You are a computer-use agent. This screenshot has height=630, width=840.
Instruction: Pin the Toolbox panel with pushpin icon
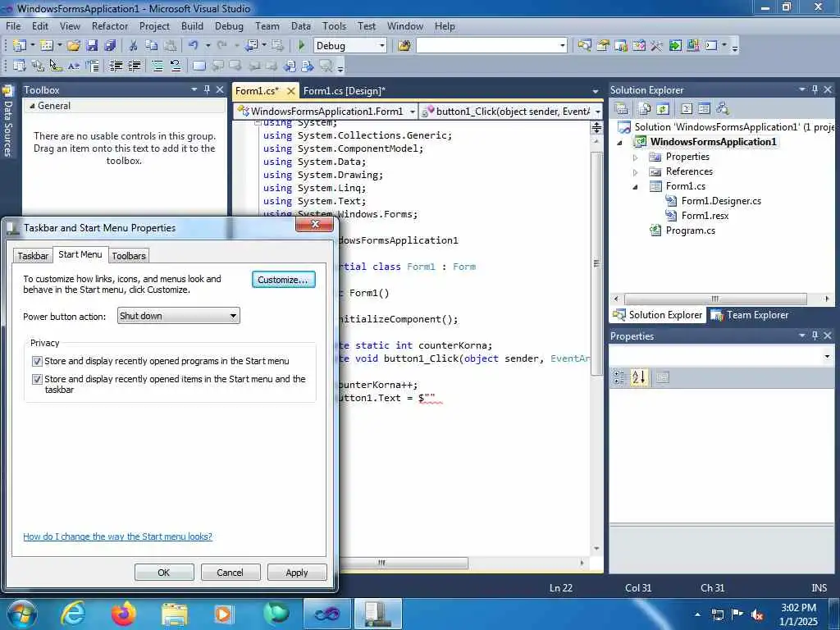[x=207, y=89]
